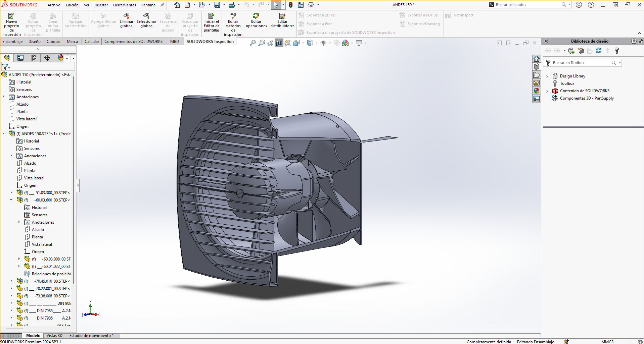Open the DimXpertManager crosshair tab
644x344 pixels.
[x=47, y=58]
